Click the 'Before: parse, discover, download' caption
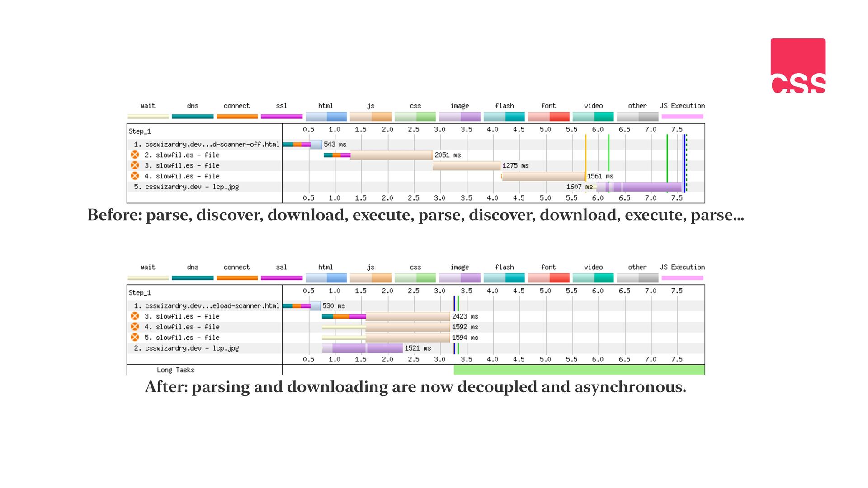The image size is (868, 488). [x=415, y=215]
